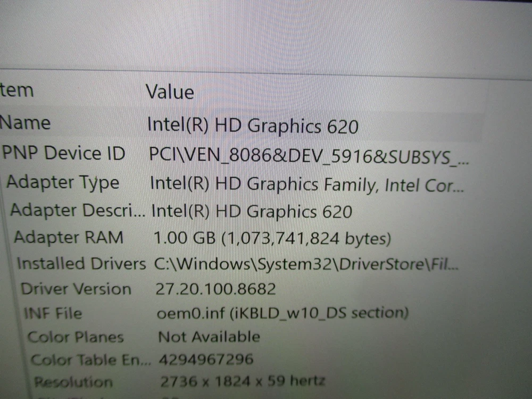Select the Driver Version row label
The height and width of the screenshot is (399, 532).
click(x=76, y=289)
